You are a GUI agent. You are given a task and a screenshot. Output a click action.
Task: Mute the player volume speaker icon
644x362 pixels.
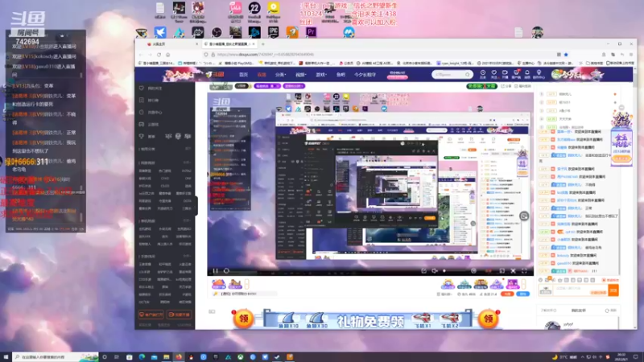pos(435,271)
